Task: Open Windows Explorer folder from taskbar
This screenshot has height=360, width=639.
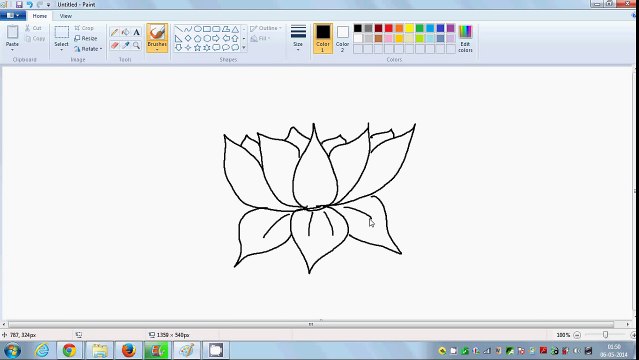Action: point(99,350)
